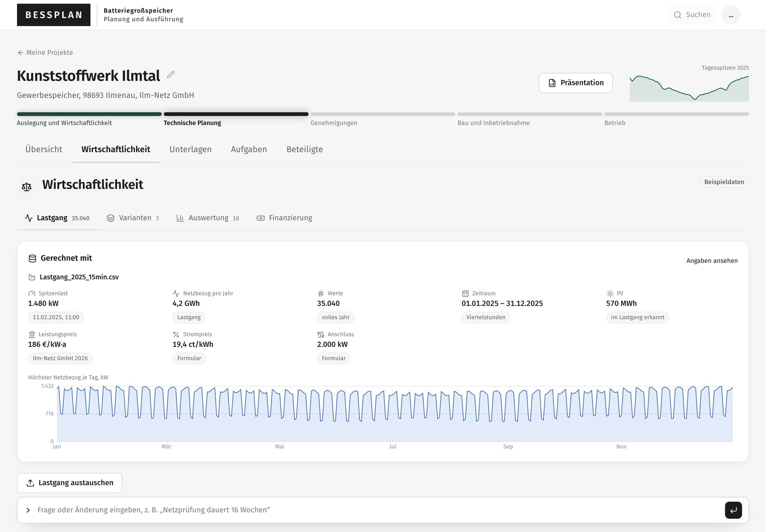Select the Genehmigungen phase progress bar
The image size is (766, 532).
(383, 114)
